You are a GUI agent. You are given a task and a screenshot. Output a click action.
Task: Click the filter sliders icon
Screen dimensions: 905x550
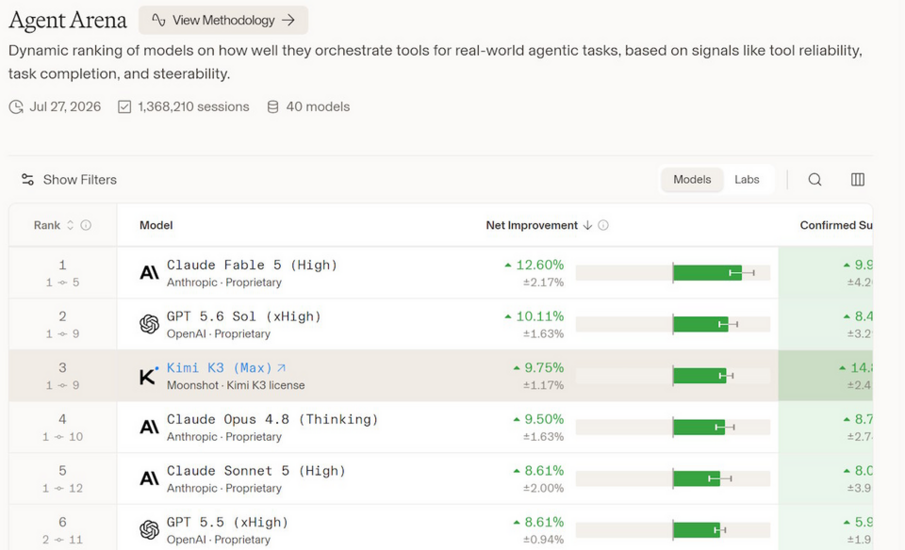click(27, 179)
